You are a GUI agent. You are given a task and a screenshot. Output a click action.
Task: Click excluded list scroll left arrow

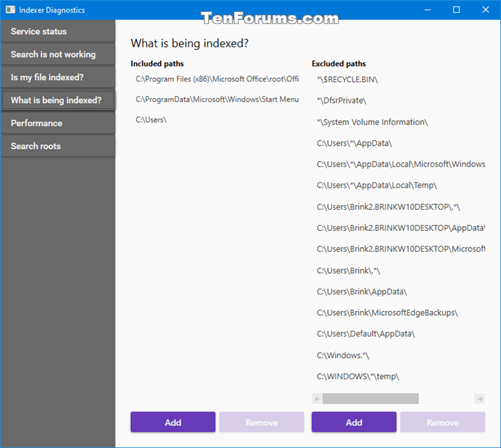pyautogui.click(x=317, y=399)
